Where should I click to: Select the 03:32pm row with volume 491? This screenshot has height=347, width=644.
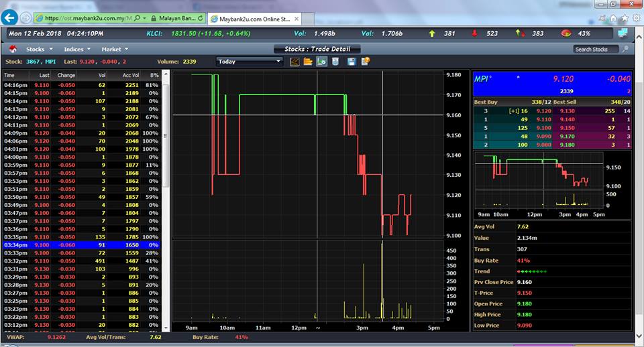(81, 261)
